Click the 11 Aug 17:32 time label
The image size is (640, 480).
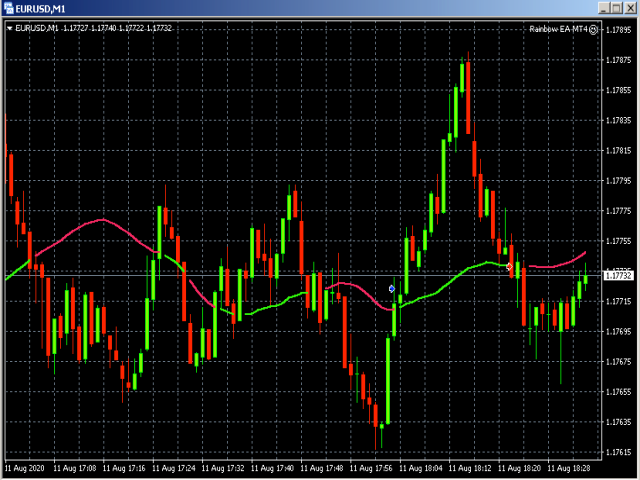[223, 468]
